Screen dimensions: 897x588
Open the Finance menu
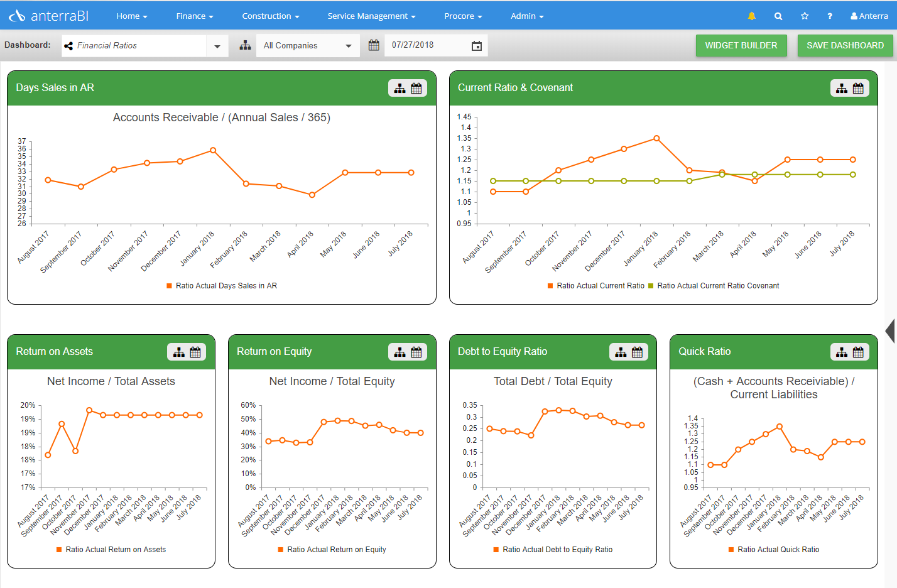[195, 16]
